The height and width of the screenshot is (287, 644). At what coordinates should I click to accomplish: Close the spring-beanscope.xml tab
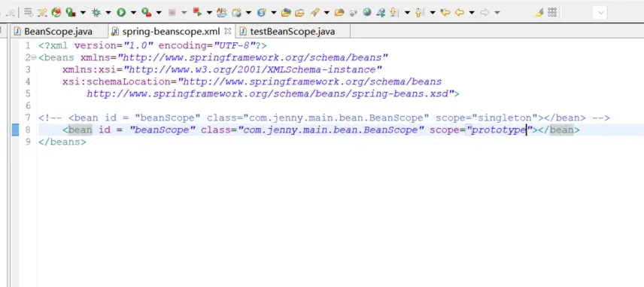point(228,31)
